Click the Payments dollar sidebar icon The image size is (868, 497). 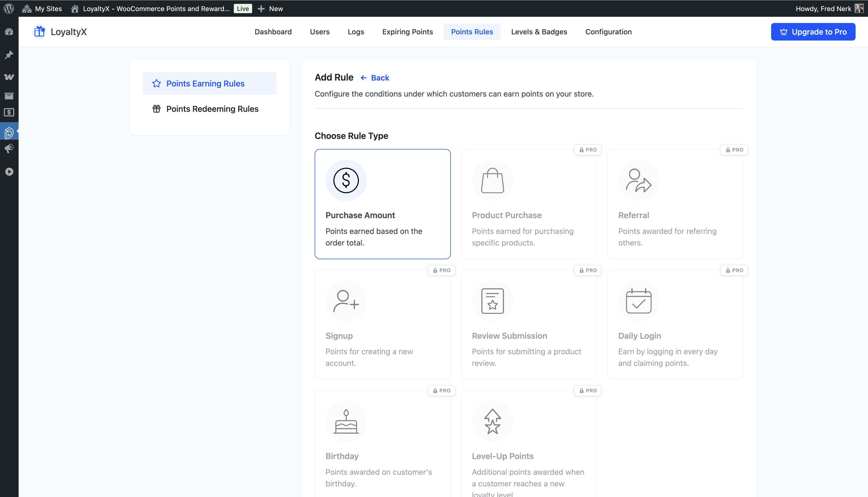coord(9,112)
